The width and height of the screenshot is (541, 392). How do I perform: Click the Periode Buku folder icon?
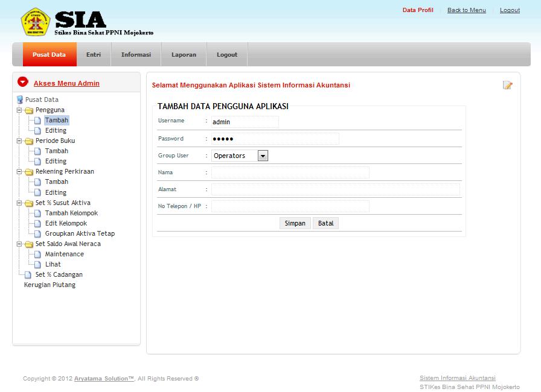[29, 141]
